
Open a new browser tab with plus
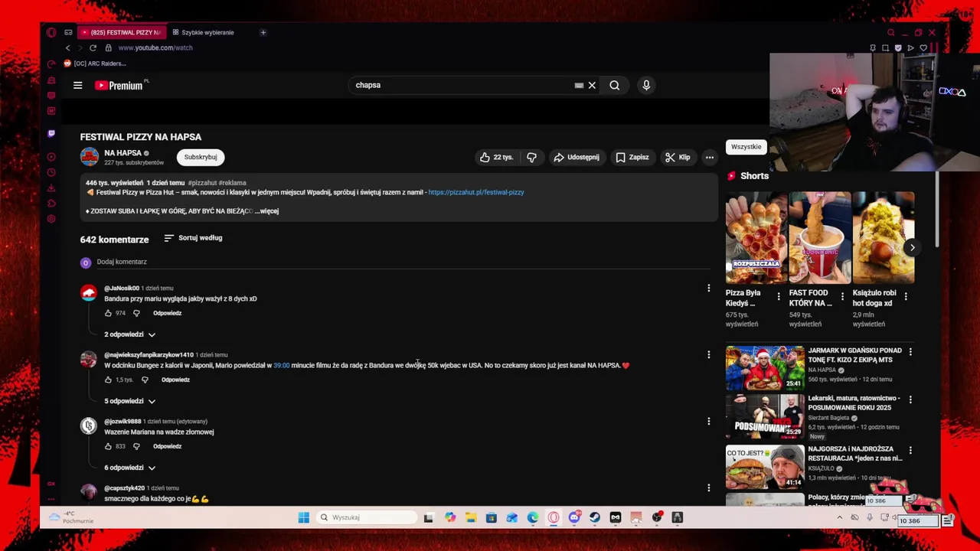(263, 32)
